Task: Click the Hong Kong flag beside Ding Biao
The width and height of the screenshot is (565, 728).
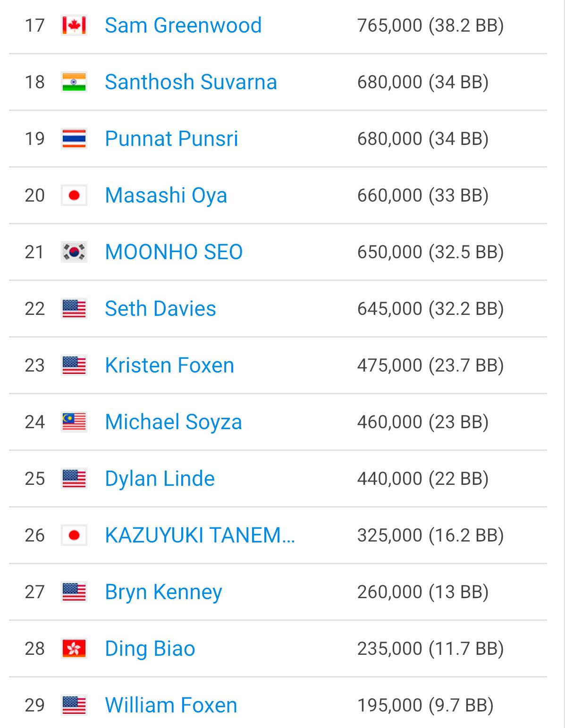Action: (x=74, y=649)
